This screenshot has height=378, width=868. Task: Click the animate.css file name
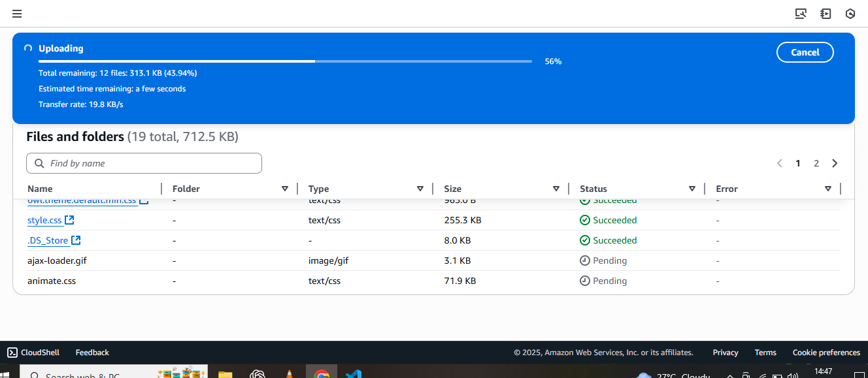[52, 281]
